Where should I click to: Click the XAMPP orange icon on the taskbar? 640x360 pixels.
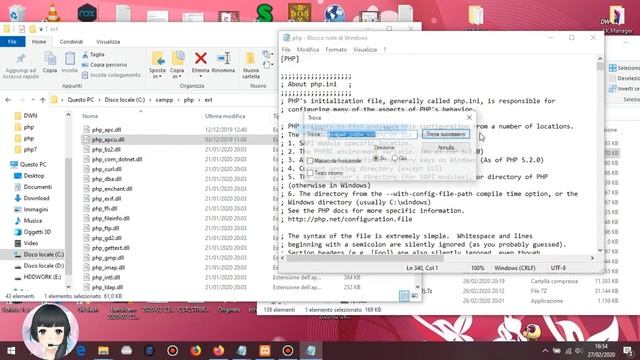[264, 351]
